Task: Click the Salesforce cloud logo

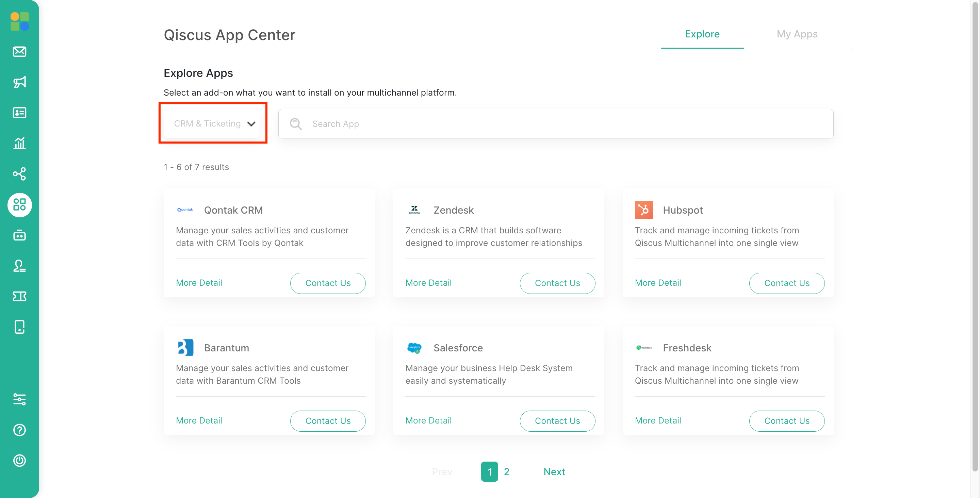Action: click(x=414, y=348)
